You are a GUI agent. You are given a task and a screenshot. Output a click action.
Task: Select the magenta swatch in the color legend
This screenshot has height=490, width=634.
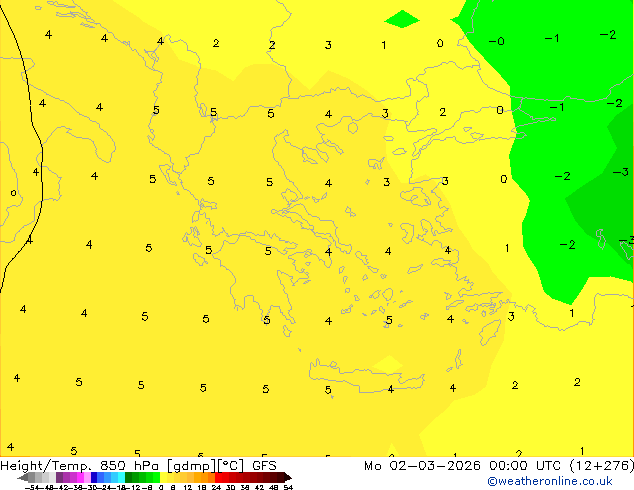tap(80, 477)
